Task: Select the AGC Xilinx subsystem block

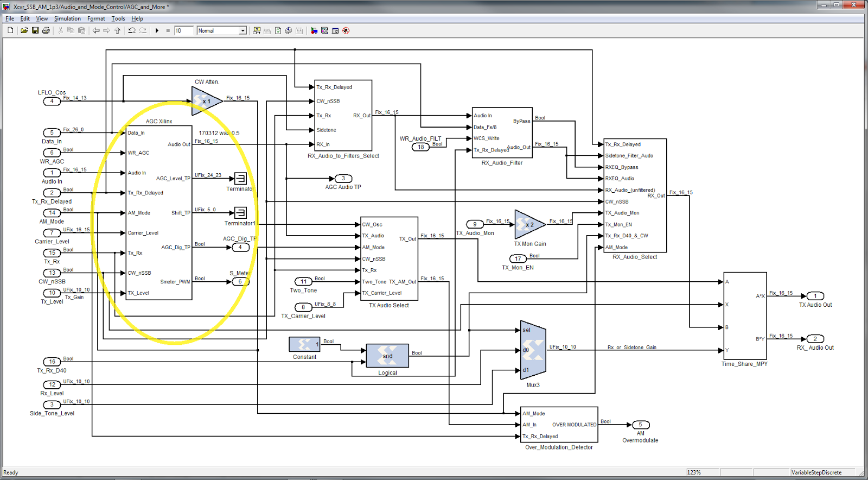Action: 159,213
